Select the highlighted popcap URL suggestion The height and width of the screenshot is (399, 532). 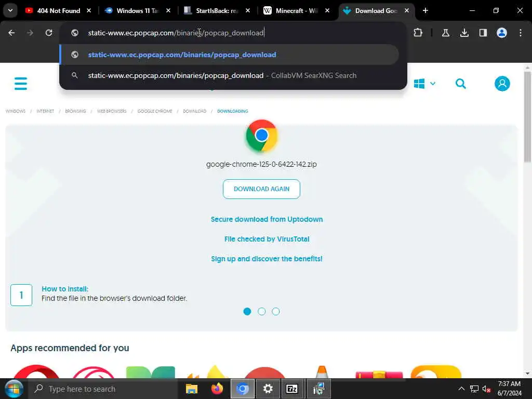(x=229, y=55)
